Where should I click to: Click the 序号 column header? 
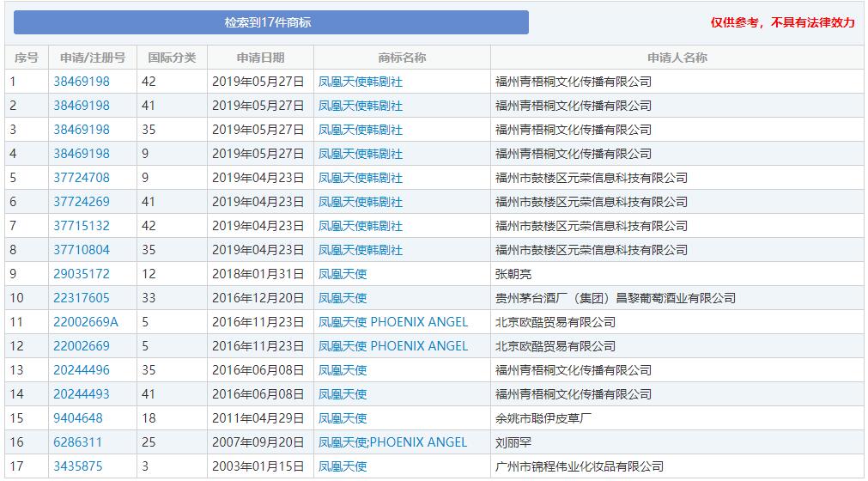point(27,58)
